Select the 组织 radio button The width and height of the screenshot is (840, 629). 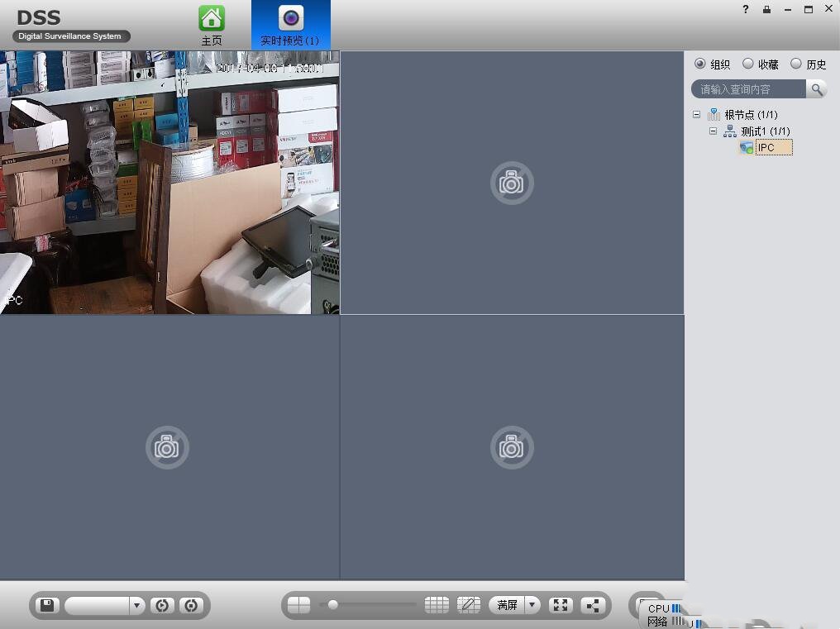pyautogui.click(x=700, y=64)
